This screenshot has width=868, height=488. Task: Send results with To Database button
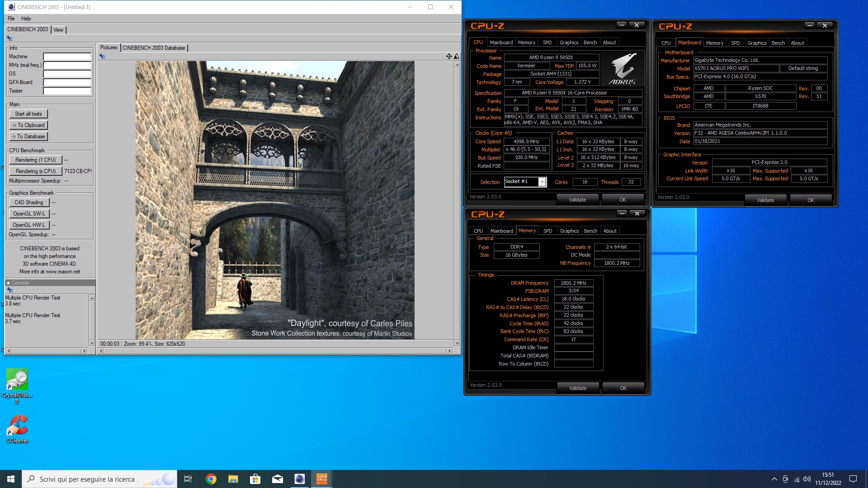pos(28,136)
